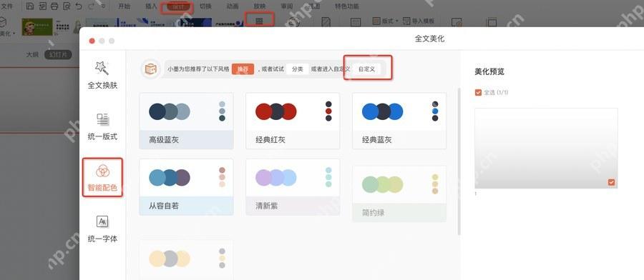This screenshot has width=644, height=280.
Task: Click the robot assistant avatar icon
Action: pyautogui.click(x=151, y=69)
